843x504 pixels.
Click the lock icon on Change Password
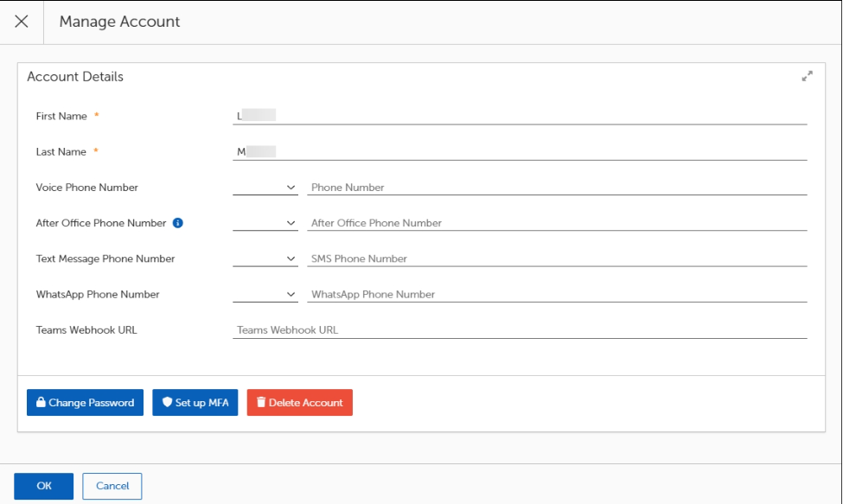(40, 403)
